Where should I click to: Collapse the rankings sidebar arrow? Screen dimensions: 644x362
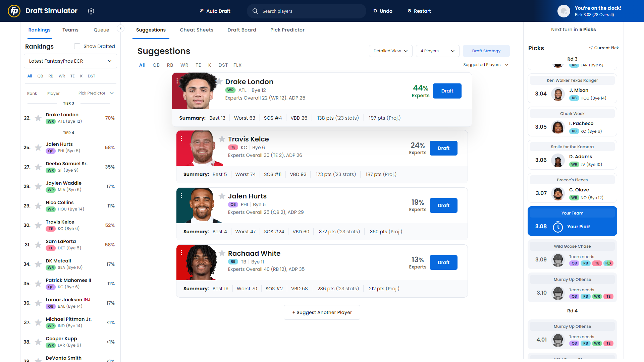click(120, 28)
